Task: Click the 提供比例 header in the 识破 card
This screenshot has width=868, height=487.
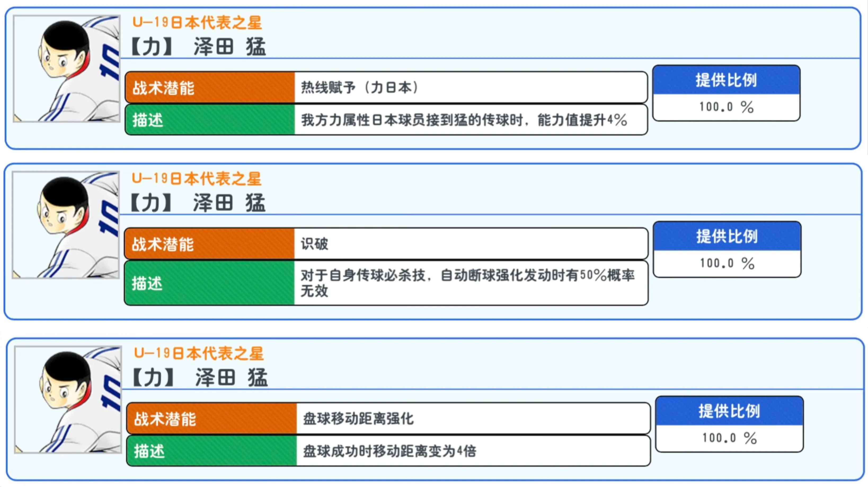Action: pyautogui.click(x=727, y=236)
